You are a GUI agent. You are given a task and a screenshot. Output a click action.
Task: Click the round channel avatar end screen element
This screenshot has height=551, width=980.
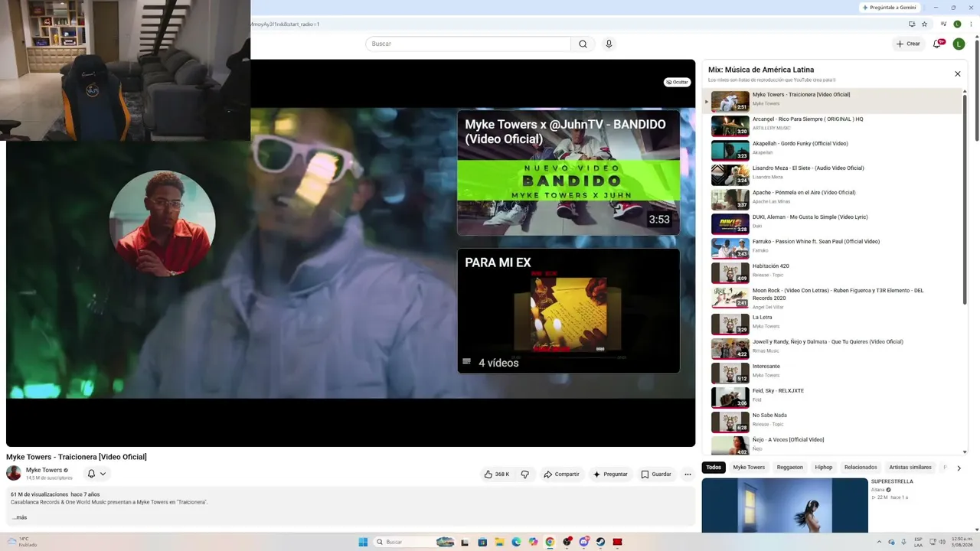point(162,223)
